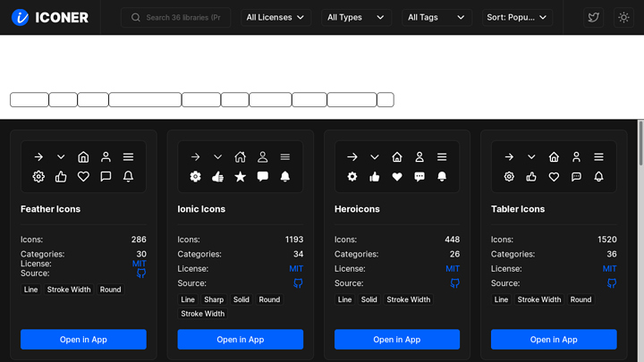Click the Feather Icons heart icon
The height and width of the screenshot is (362, 644).
click(x=83, y=176)
